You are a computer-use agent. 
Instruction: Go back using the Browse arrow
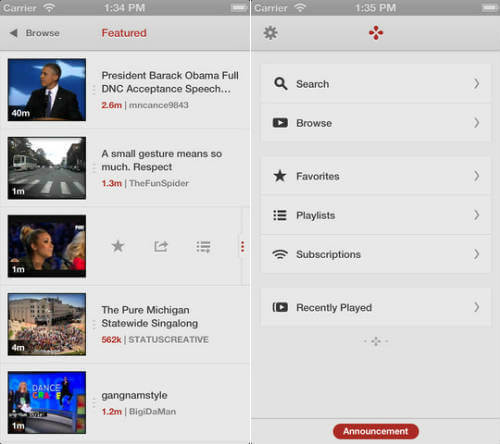click(x=14, y=33)
